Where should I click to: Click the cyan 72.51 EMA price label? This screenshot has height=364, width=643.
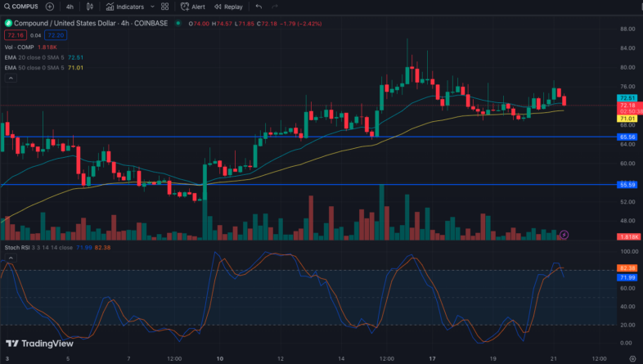tap(627, 98)
